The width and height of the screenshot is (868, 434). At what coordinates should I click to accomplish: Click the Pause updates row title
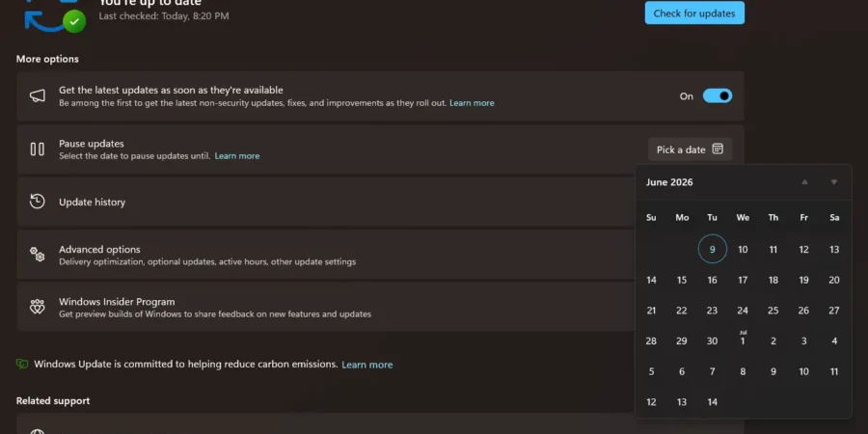92,144
